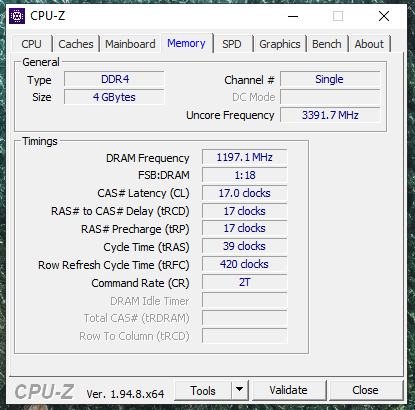Open the Tools dropdown arrow
Viewport: 415px width, 410px height.
239,390
